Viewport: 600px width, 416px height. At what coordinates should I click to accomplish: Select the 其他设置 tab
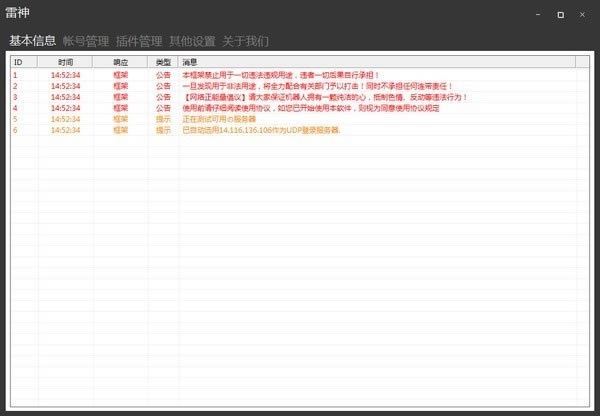point(191,41)
